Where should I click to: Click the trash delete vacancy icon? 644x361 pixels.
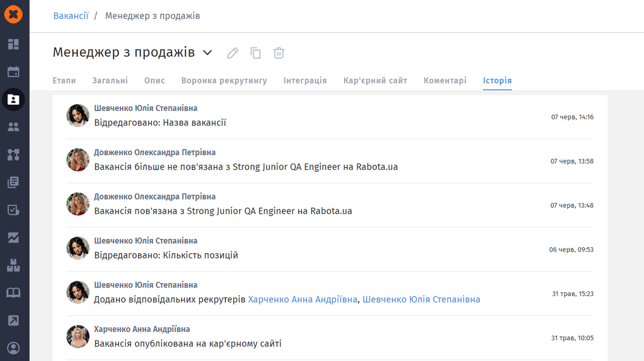(279, 53)
